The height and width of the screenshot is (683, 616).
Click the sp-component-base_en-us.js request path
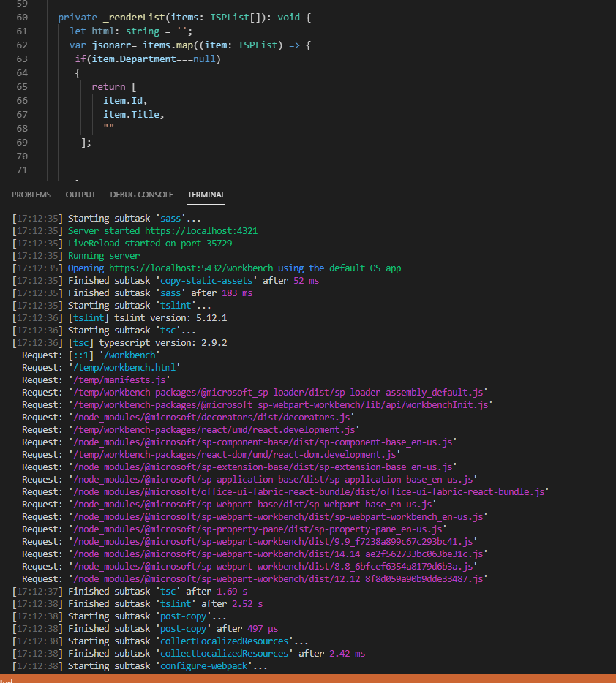tap(263, 442)
